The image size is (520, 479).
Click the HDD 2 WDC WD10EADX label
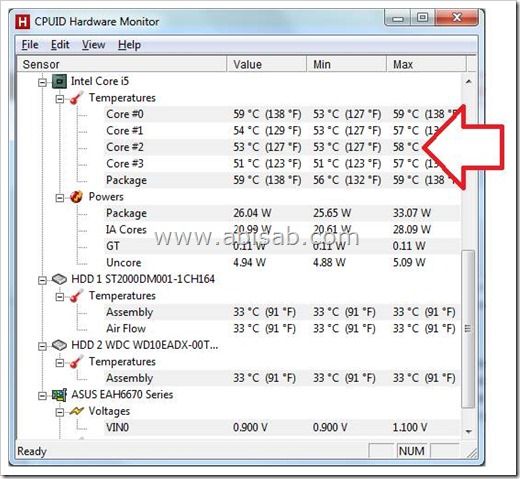(x=145, y=345)
